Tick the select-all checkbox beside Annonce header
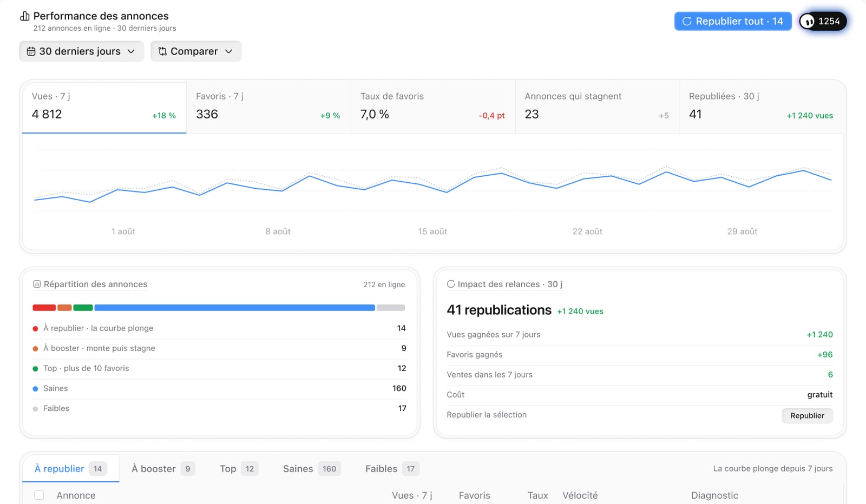 (39, 495)
